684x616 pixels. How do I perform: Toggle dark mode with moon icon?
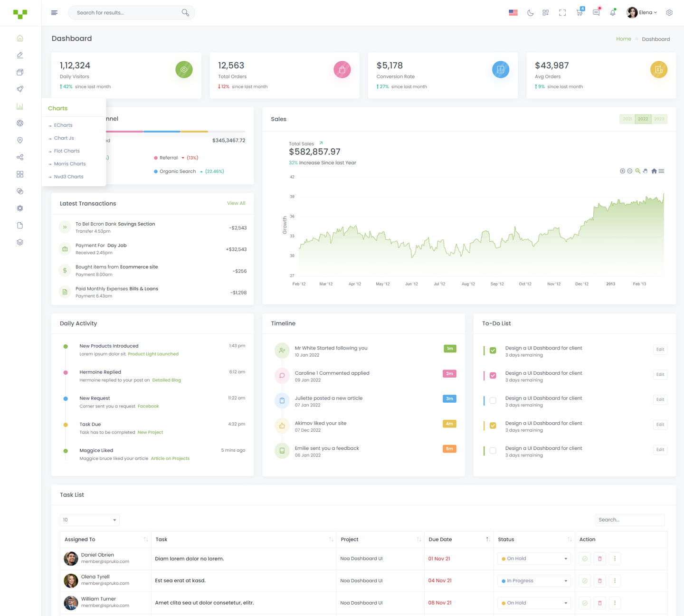tap(530, 13)
